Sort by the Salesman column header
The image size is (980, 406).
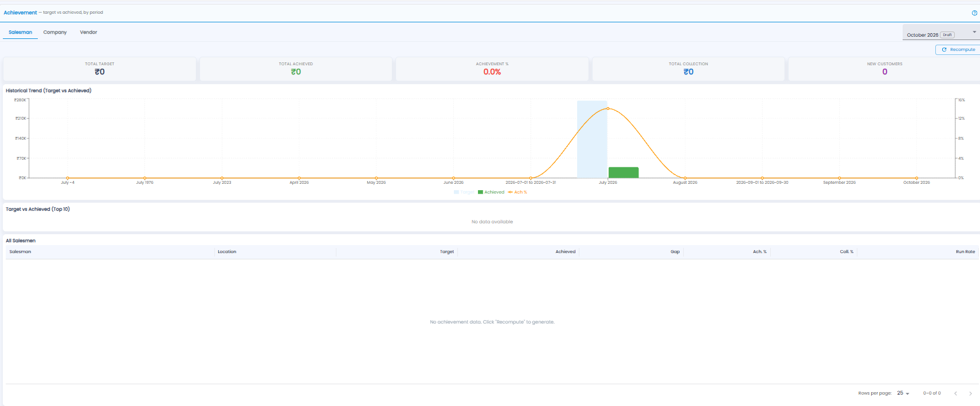tap(20, 252)
